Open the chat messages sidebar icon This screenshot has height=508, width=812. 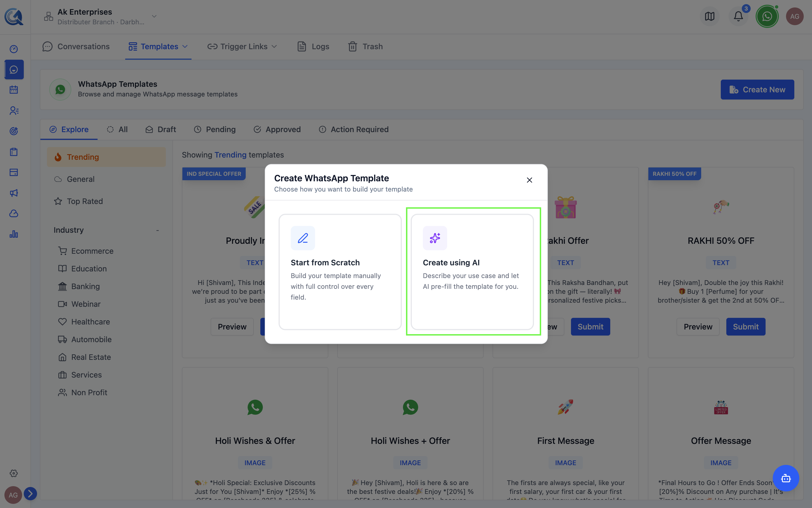pos(14,70)
